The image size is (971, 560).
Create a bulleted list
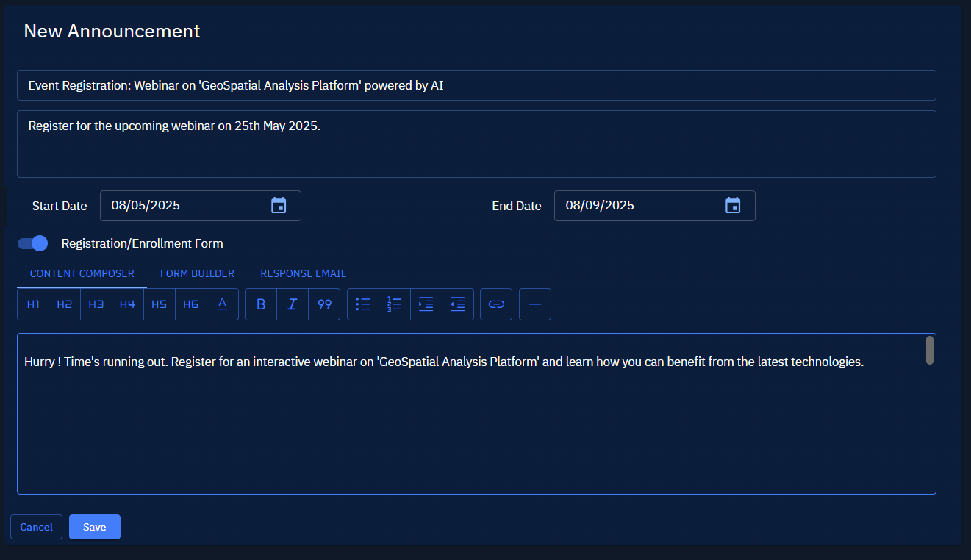click(362, 304)
